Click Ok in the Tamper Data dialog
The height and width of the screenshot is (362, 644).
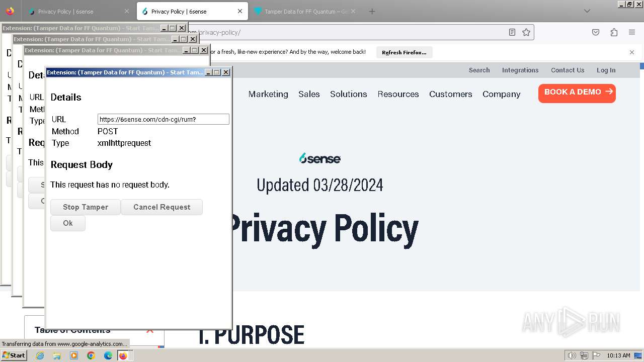click(68, 223)
